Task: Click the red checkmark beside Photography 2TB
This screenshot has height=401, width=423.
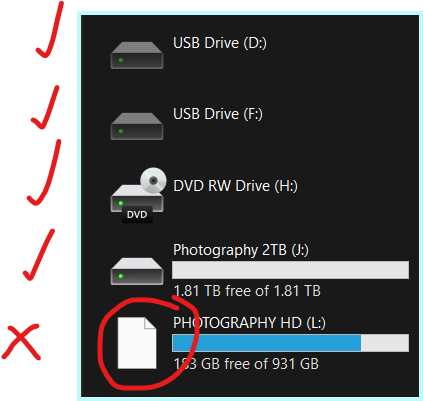Action: click(x=39, y=255)
